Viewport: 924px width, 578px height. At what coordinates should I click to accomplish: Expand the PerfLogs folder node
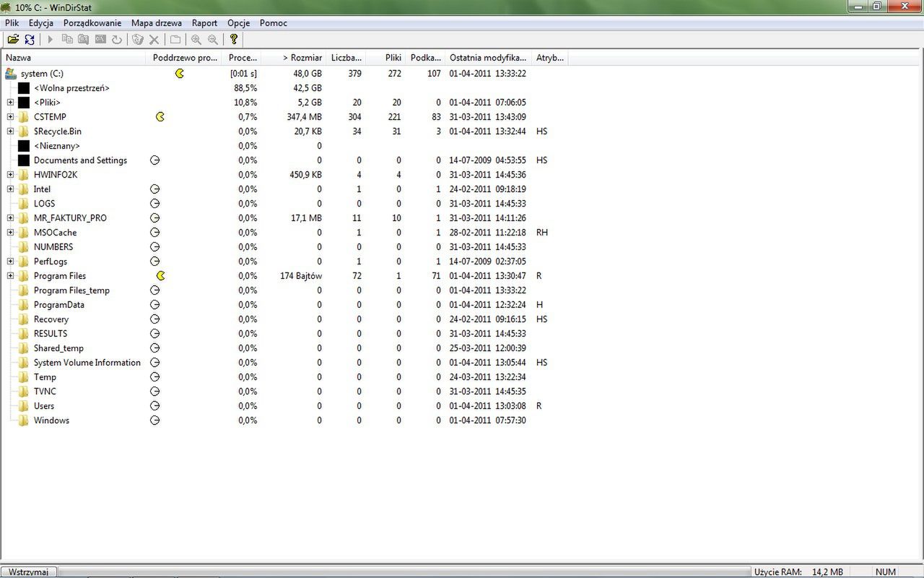point(11,261)
